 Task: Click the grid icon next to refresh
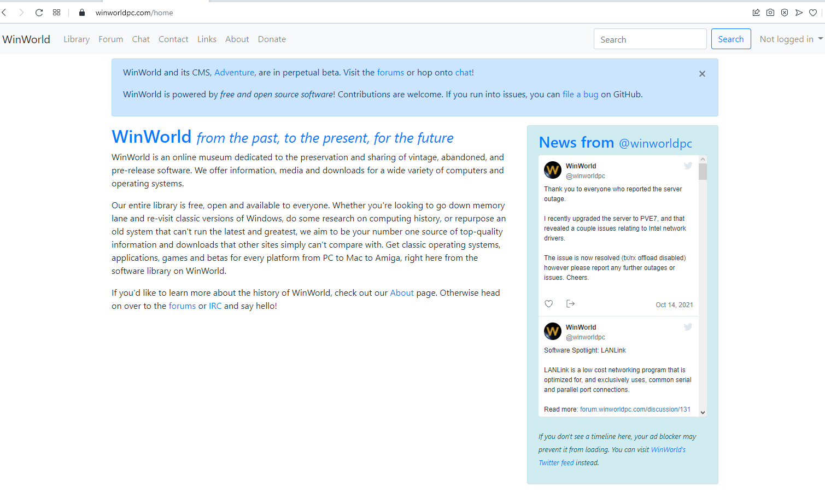pyautogui.click(x=56, y=12)
